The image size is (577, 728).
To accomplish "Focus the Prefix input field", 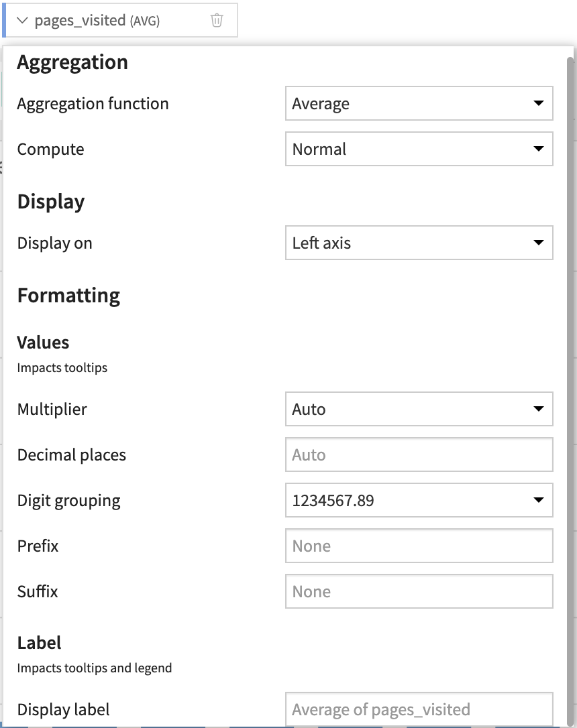I will 419,546.
